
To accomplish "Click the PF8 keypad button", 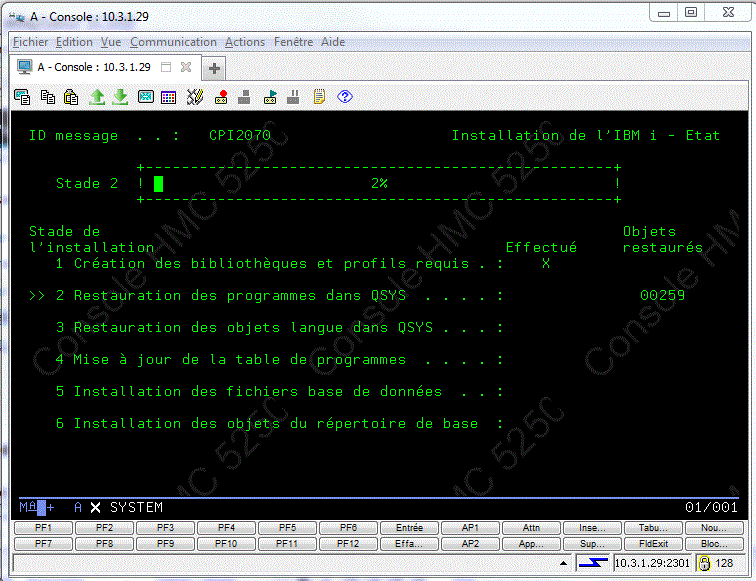I will point(104,544).
